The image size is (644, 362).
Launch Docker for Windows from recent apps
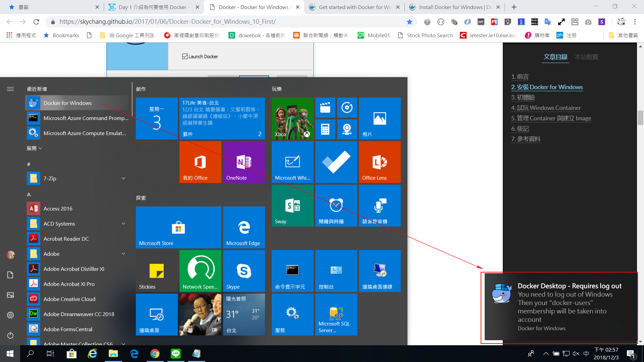tap(67, 103)
